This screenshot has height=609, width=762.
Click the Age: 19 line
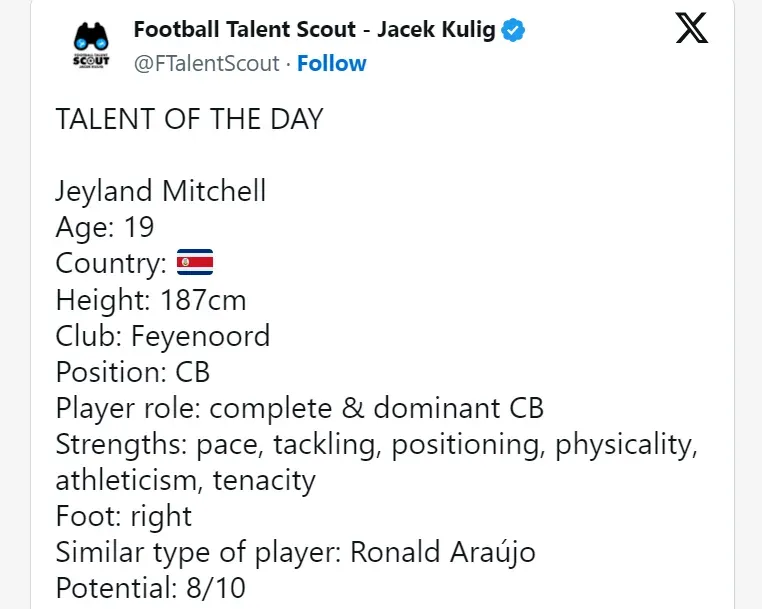105,228
